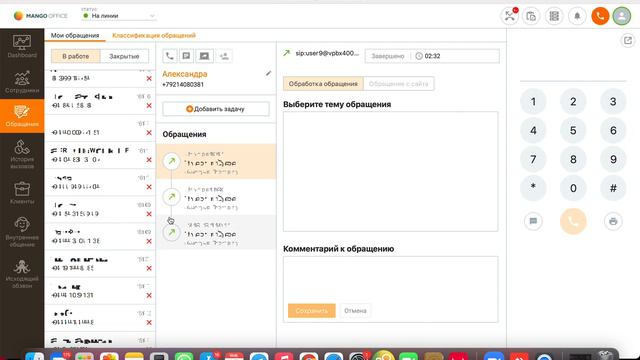640x360 pixels.
Task: Click the fax printer icon below keypad
Action: tap(613, 221)
